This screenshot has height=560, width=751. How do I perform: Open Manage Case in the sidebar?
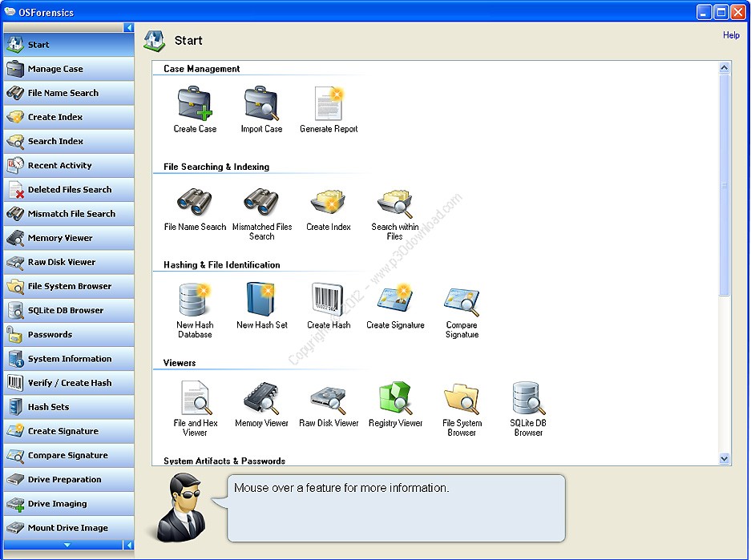(x=69, y=69)
